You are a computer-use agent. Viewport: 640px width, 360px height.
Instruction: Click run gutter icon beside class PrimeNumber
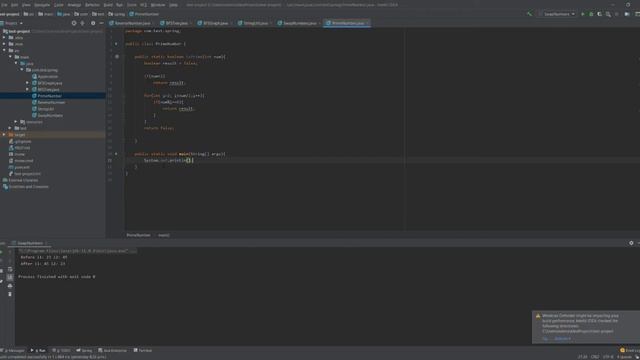(x=116, y=44)
